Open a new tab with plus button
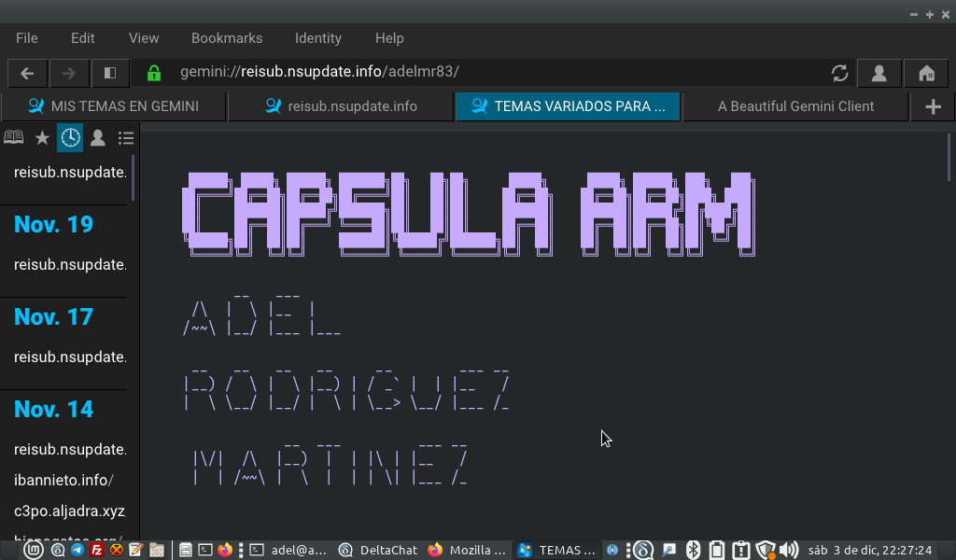Image resolution: width=956 pixels, height=560 pixels. pos(933,106)
